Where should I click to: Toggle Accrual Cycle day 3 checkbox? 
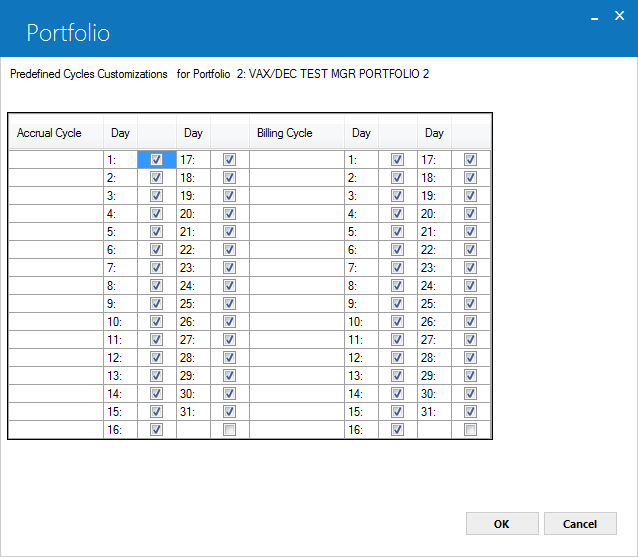(156, 196)
